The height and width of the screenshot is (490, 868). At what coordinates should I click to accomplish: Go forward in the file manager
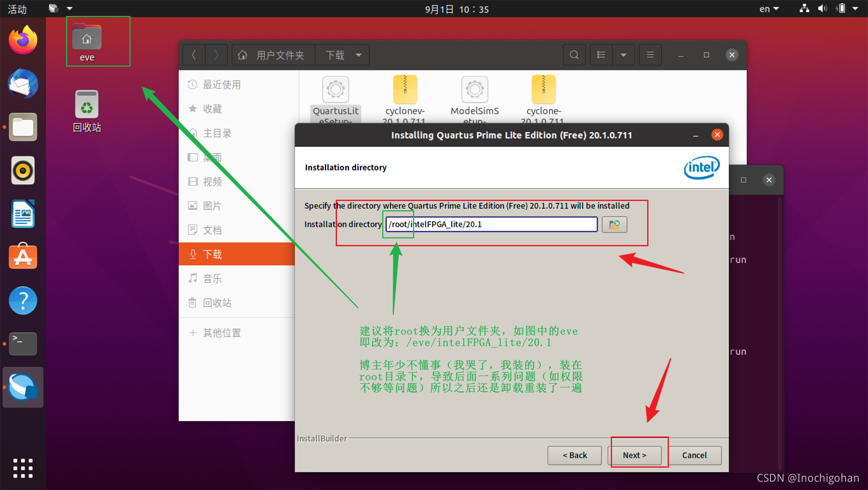216,55
